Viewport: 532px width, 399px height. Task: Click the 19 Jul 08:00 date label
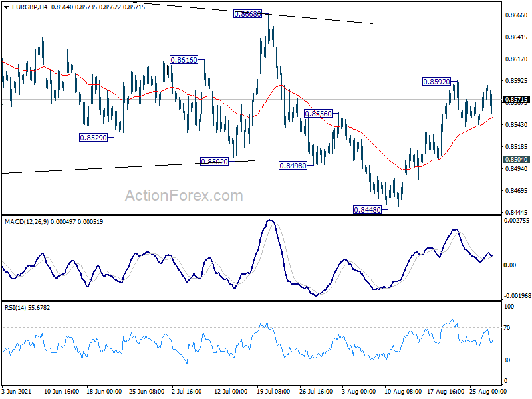[x=273, y=392]
